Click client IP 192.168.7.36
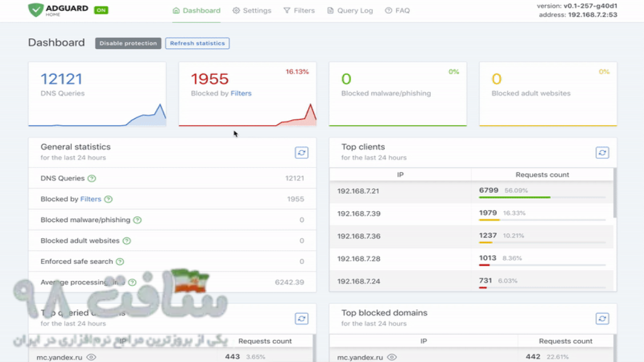 tap(358, 236)
